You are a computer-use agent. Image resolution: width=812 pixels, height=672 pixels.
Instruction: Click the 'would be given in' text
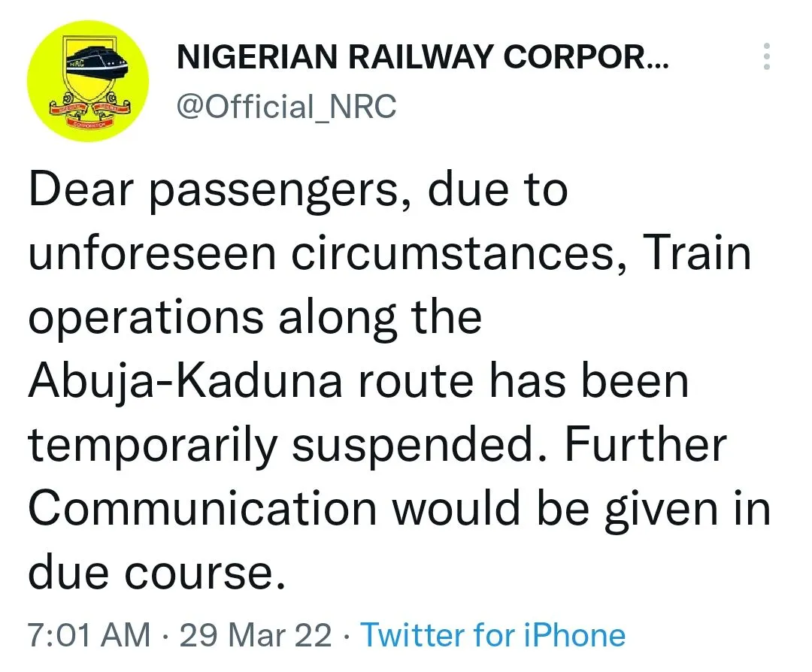click(x=581, y=510)
